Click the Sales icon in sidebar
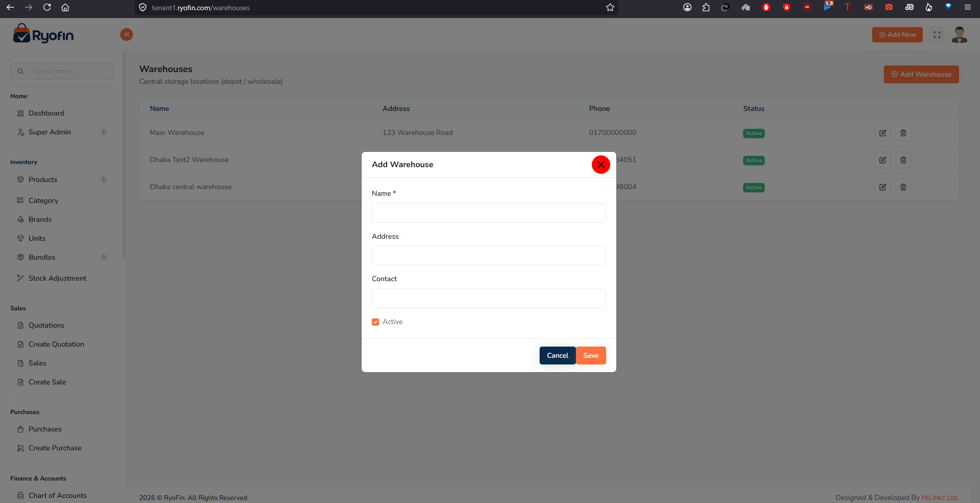The width and height of the screenshot is (980, 503). click(x=20, y=363)
